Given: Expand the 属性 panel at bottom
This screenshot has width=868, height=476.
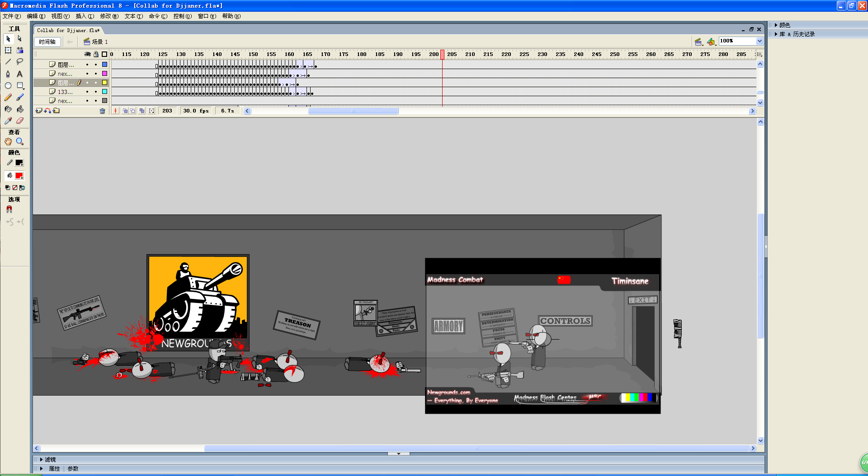Looking at the screenshot, I should coord(41,469).
